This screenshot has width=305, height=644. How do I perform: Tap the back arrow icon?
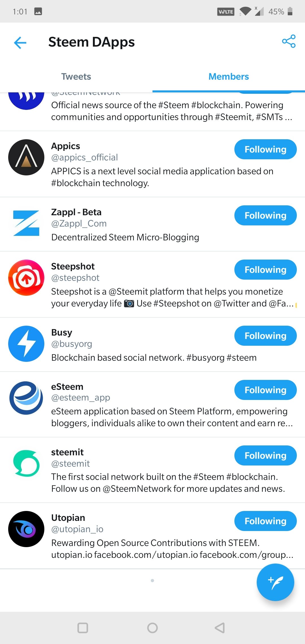point(20,42)
